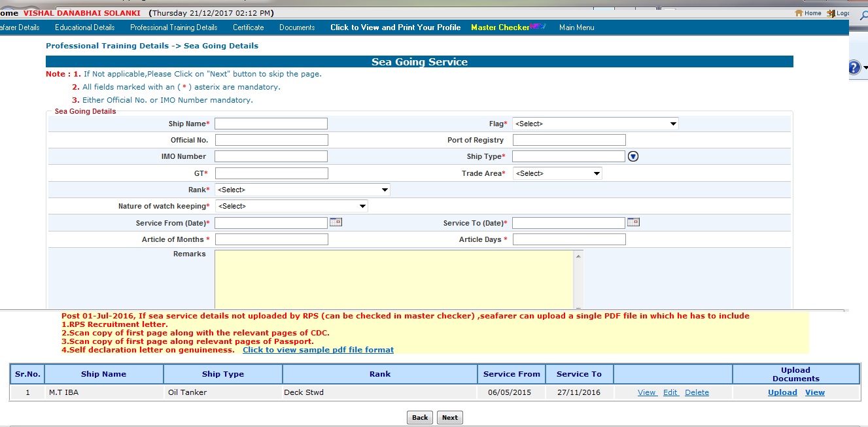Open the Service To date calendar picker
This screenshot has height=427, width=868.
pos(633,222)
